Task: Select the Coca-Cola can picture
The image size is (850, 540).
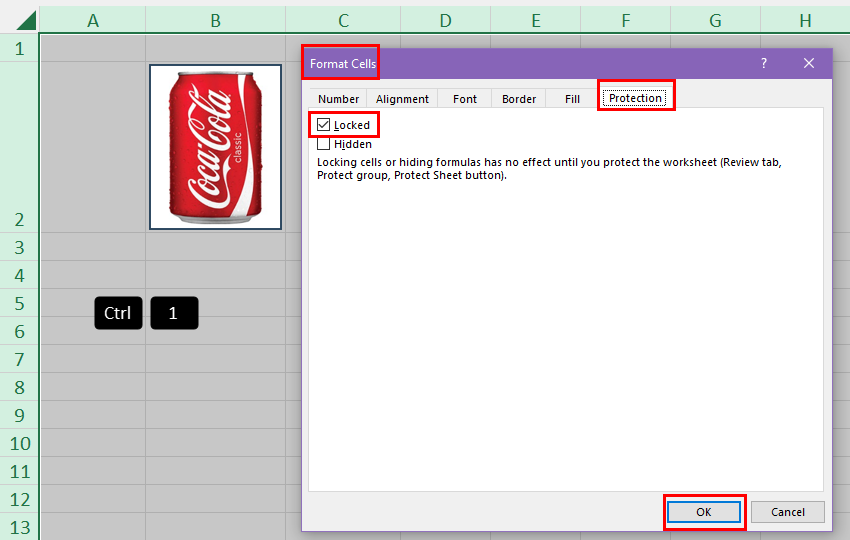Action: coord(215,147)
